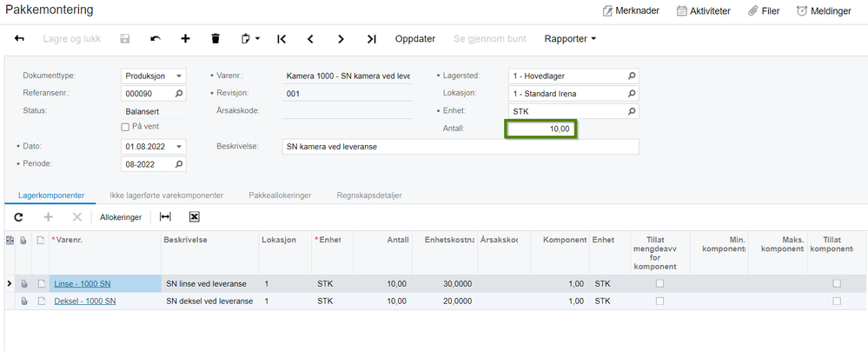
Task: Click Lagre og lukk button
Action: [72, 39]
